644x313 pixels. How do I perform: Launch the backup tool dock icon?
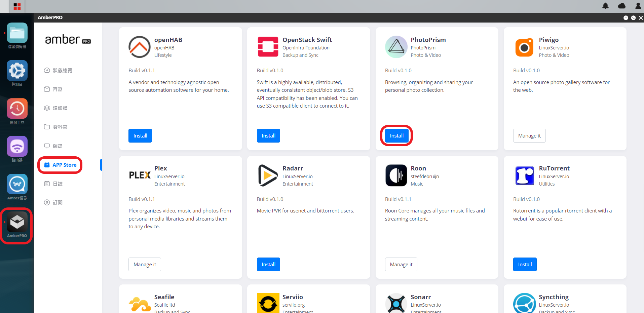pyautogui.click(x=17, y=109)
